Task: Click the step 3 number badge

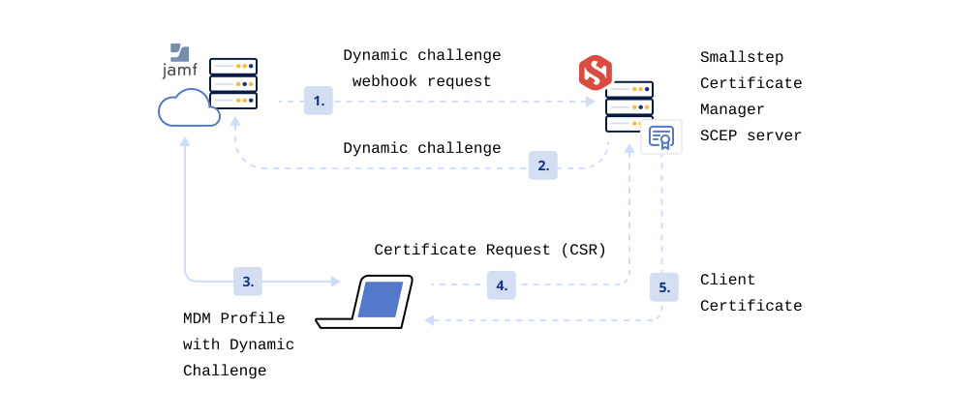Action: (x=248, y=282)
